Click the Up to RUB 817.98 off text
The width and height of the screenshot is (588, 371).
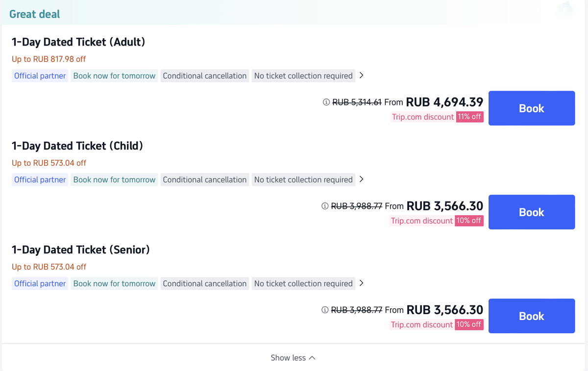pos(49,59)
